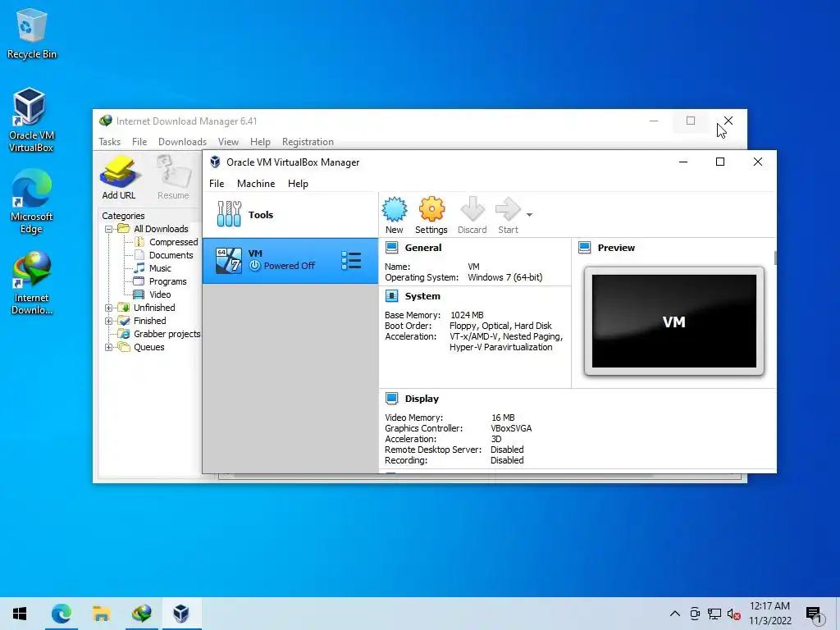Click the network tray icon
840x630 pixels.
point(714,614)
